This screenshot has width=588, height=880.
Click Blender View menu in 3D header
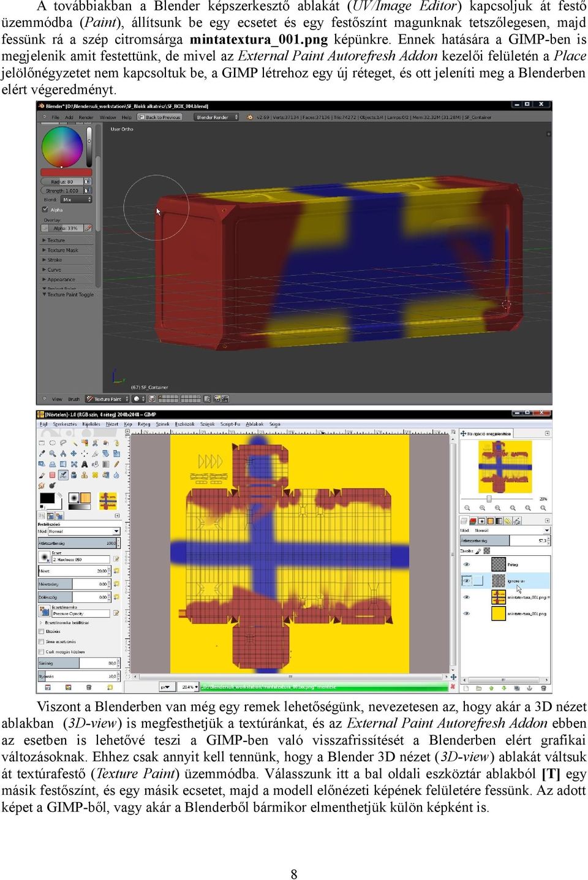57,399
